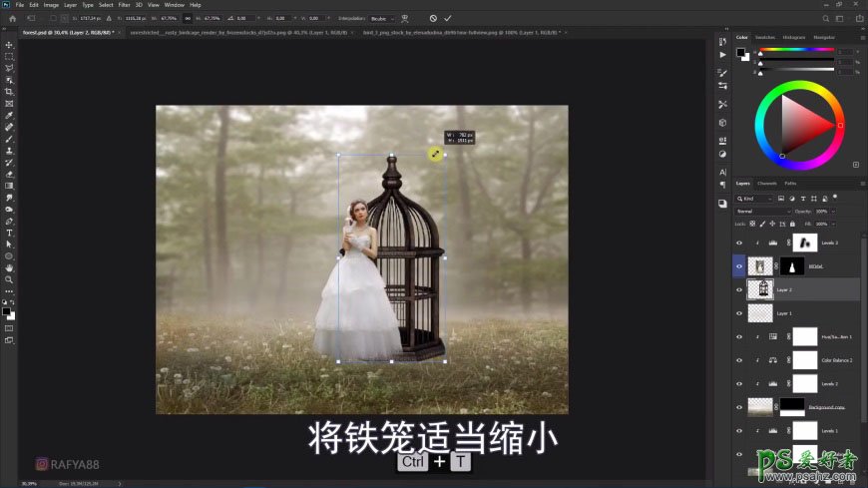Open the Window menu

click(174, 5)
